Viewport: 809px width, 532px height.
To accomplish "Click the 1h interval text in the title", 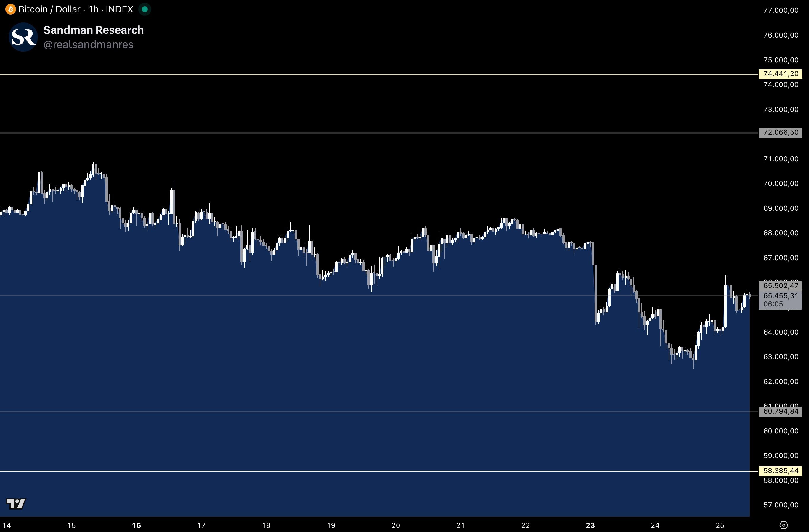I will [94, 9].
